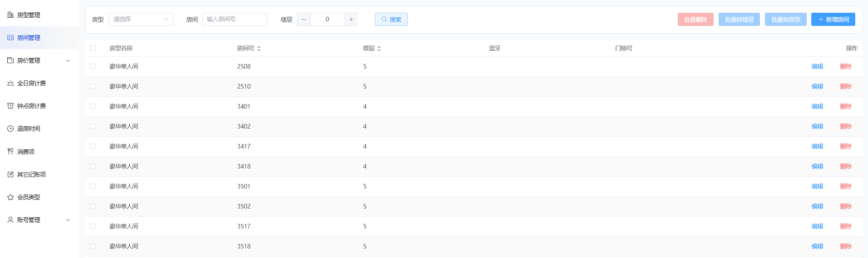
Task: Click the 账号管理 user icon
Action: pyautogui.click(x=10, y=220)
